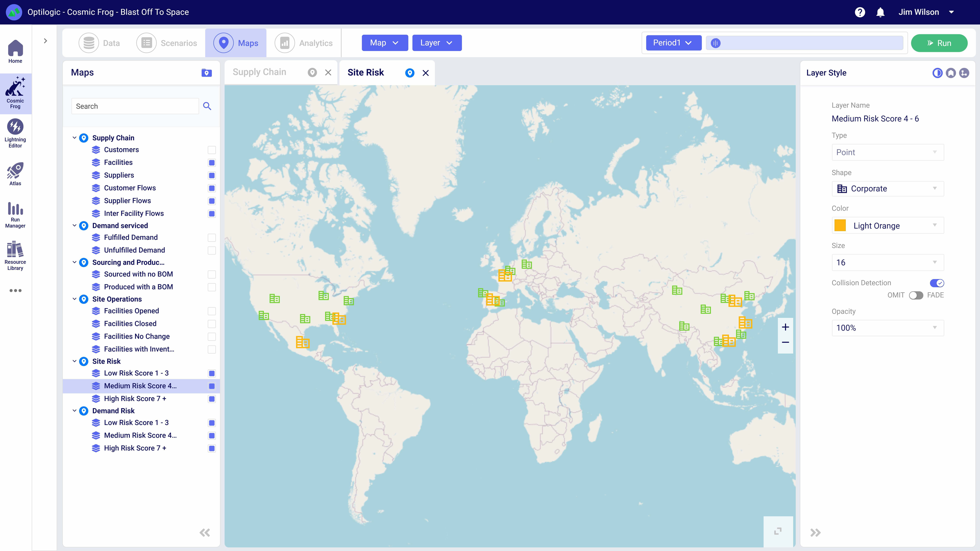Switch to the Supply Chain map tab
The width and height of the screenshot is (980, 551).
tap(259, 72)
